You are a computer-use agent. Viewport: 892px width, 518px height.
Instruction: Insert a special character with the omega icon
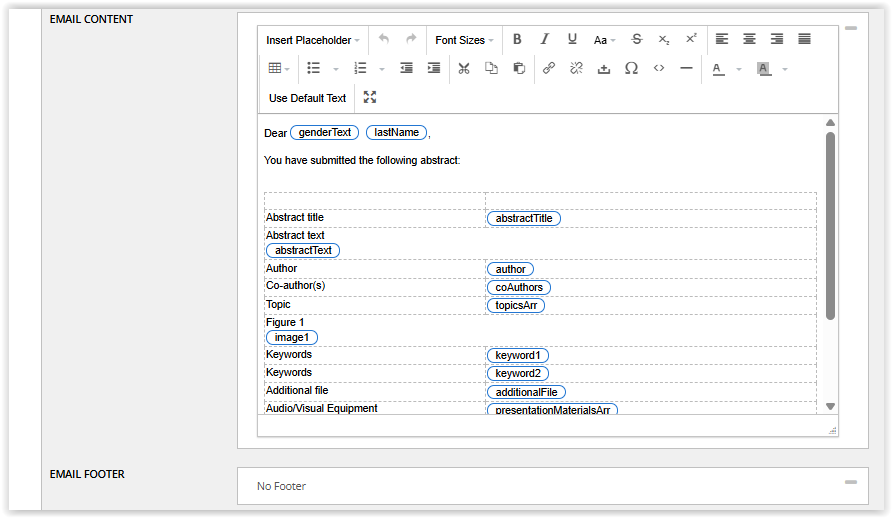(x=631, y=69)
